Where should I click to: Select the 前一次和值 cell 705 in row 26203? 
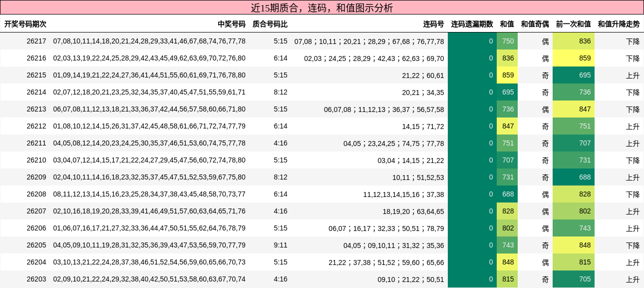coord(574,279)
